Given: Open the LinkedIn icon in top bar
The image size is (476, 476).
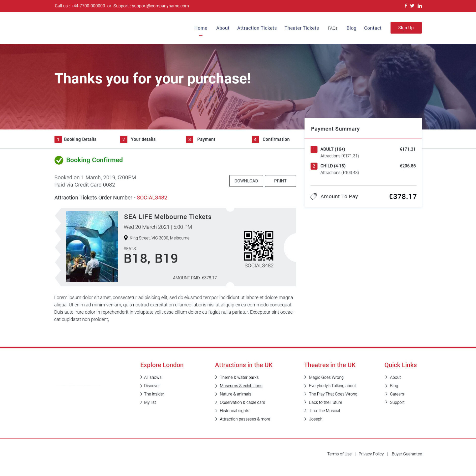Looking at the screenshot, I should click(x=419, y=6).
